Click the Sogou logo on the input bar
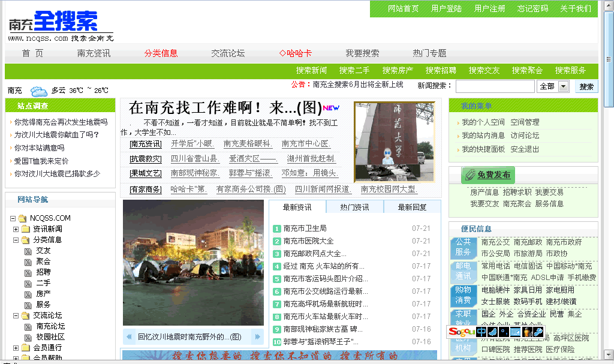This screenshot has width=614, height=364. click(x=462, y=332)
